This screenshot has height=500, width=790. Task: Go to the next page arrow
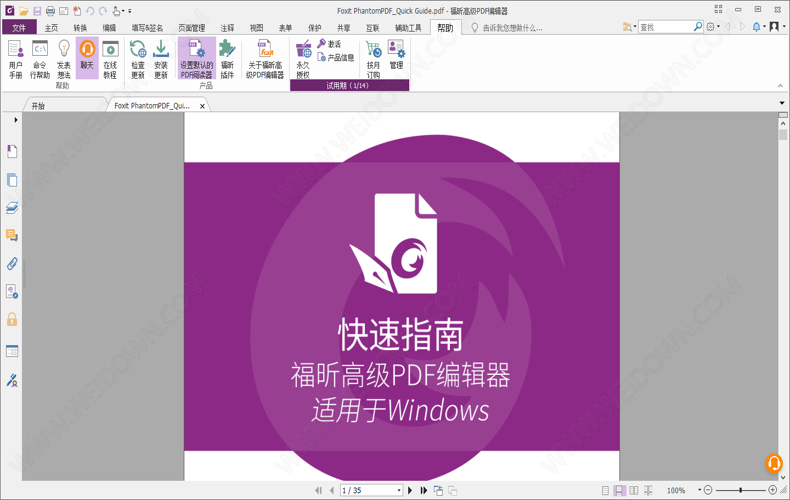(410, 490)
